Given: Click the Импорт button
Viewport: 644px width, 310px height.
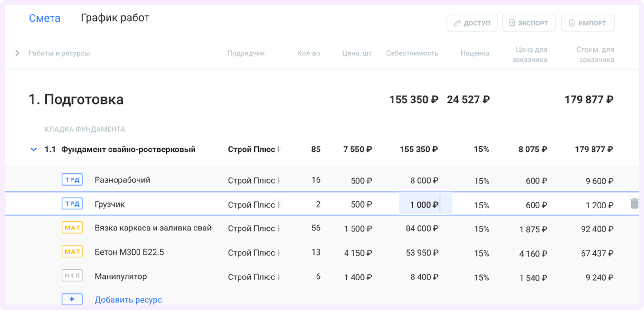Looking at the screenshot, I should tap(587, 23).
